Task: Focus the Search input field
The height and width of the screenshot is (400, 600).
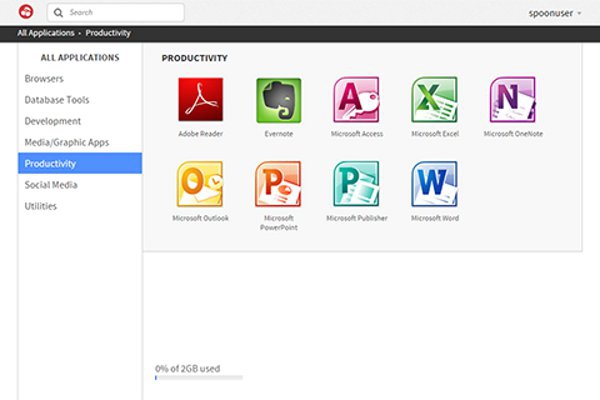Action: 116,13
